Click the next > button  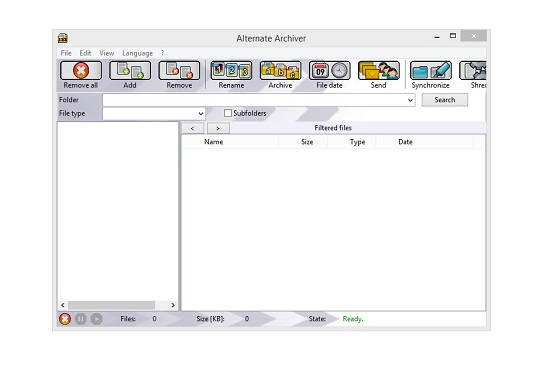coord(218,128)
